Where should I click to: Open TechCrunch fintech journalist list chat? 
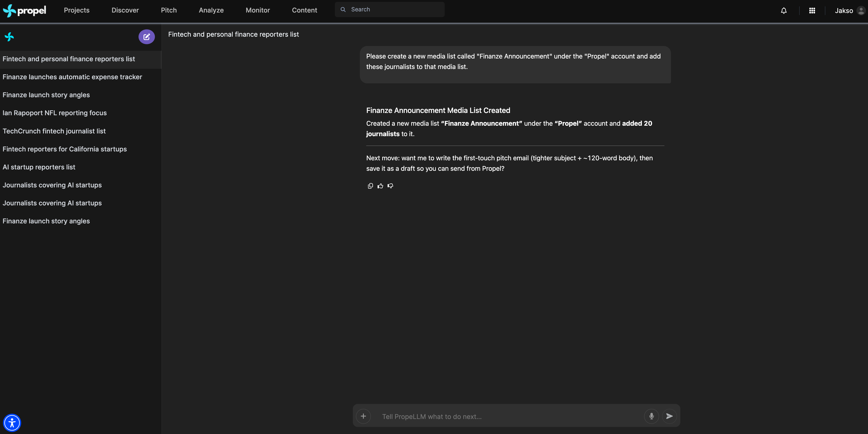54,131
